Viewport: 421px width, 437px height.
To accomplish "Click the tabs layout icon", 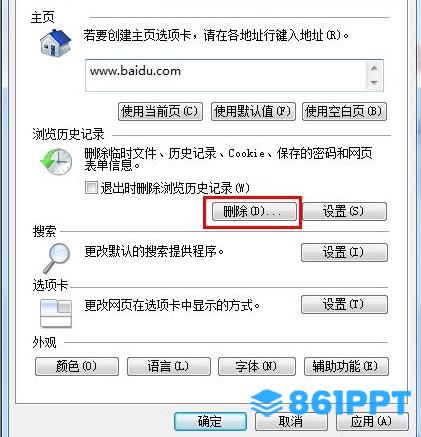I will 56,313.
